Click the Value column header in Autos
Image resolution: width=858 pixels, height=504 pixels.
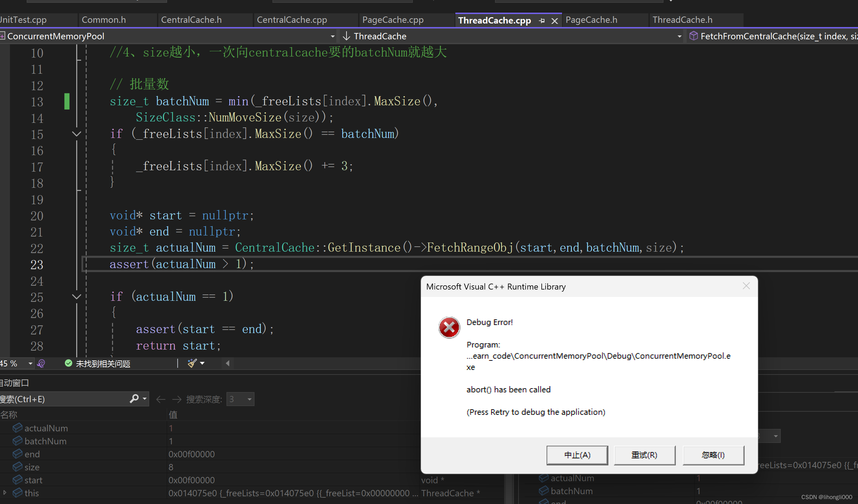click(x=173, y=415)
